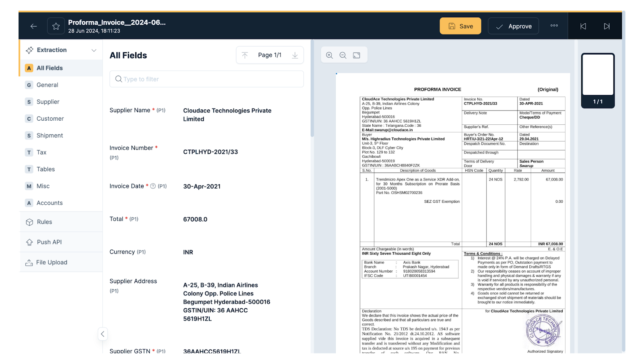Image resolution: width=644 pixels, height=364 pixels.
Task: Open the Accounts fields section
Action: (61, 203)
